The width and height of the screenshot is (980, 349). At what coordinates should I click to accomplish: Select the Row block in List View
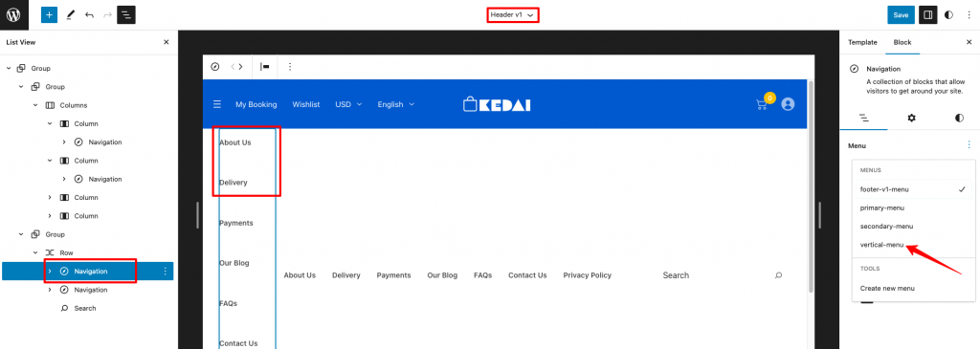tap(66, 252)
